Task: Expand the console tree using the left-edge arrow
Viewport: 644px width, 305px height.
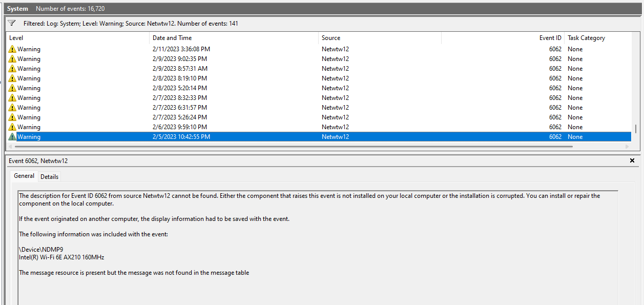Action: (2, 82)
